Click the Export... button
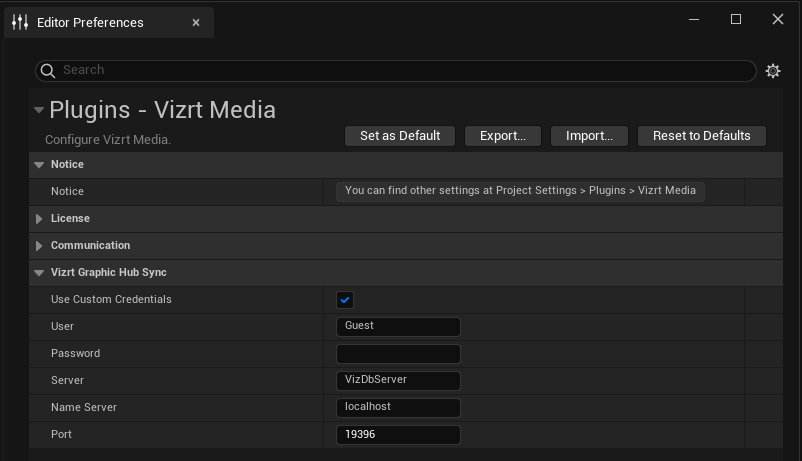Viewport: 802px width, 461px height. click(502, 136)
